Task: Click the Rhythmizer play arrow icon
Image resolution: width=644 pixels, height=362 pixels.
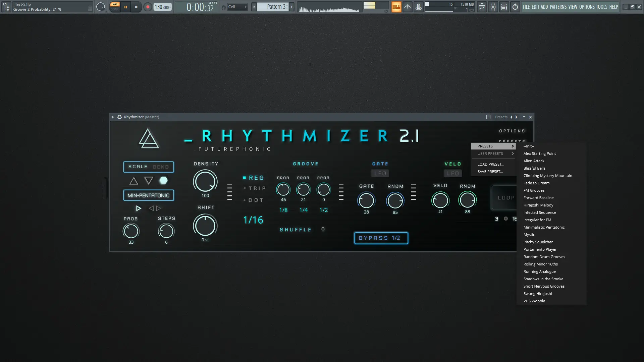Action: tap(138, 208)
